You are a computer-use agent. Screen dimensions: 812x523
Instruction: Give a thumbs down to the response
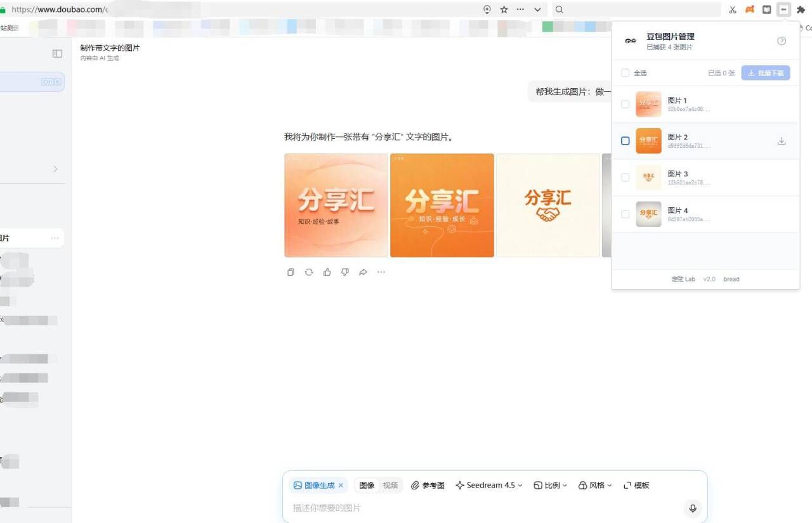(345, 272)
